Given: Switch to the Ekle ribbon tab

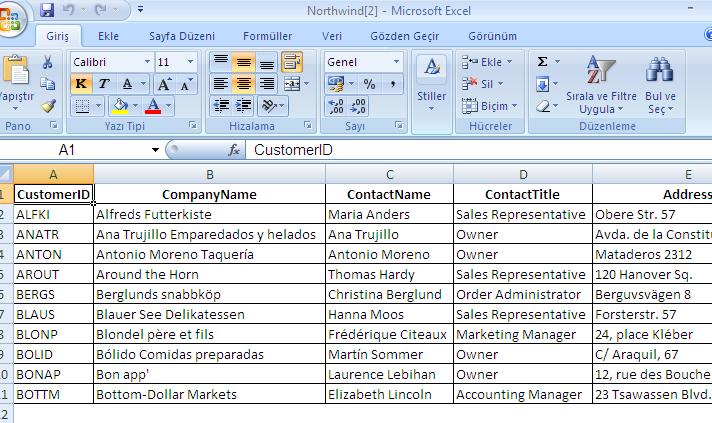Looking at the screenshot, I should tap(108, 36).
